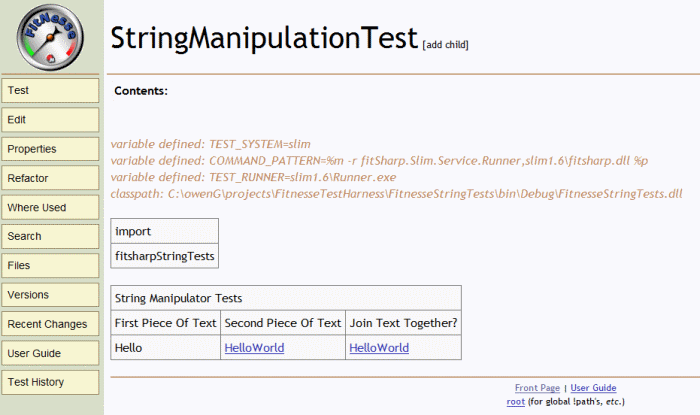Click the fitsharpStringTests table cell
Screen dimensions: 700x415
coord(165,256)
